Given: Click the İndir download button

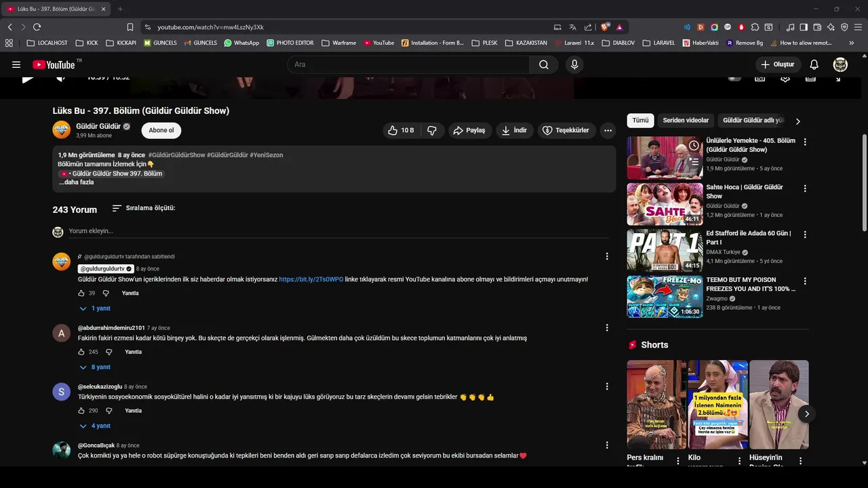Looking at the screenshot, I should click(x=514, y=130).
